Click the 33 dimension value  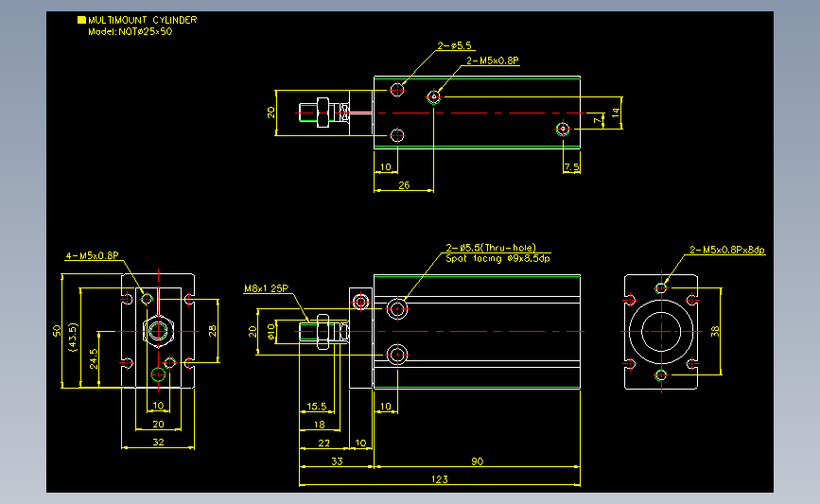point(337,461)
